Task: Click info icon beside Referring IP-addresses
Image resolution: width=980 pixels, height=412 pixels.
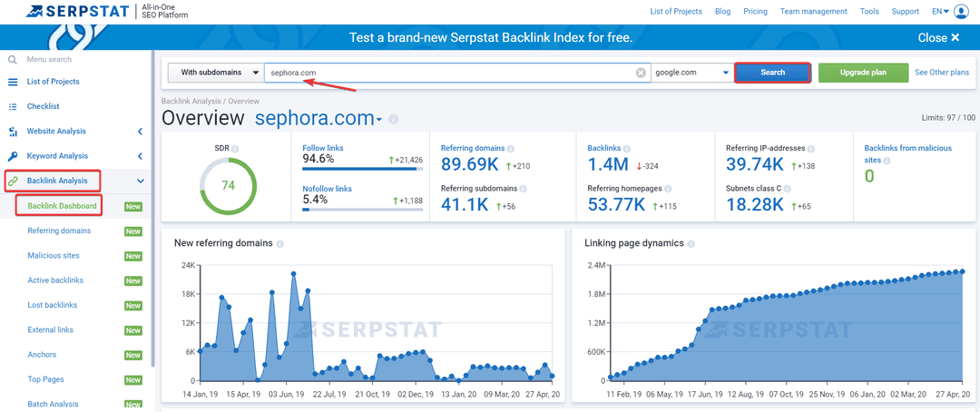Action: point(810,149)
